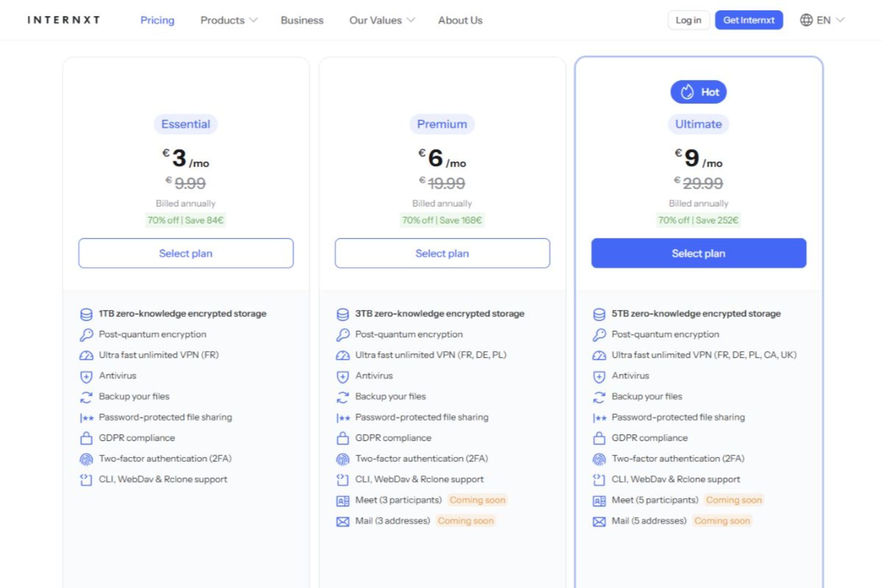Click the 70% off | Save 168€ label
The width and height of the screenshot is (882, 588).
442,220
